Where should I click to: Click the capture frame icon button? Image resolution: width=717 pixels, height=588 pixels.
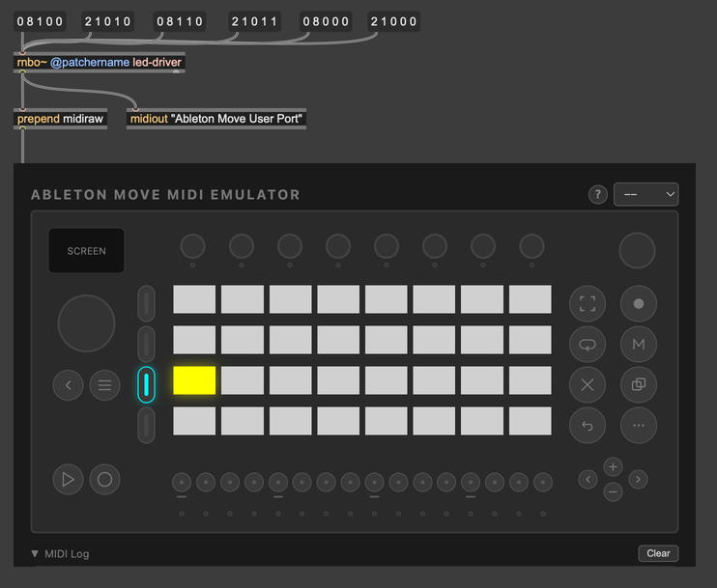coord(587,304)
